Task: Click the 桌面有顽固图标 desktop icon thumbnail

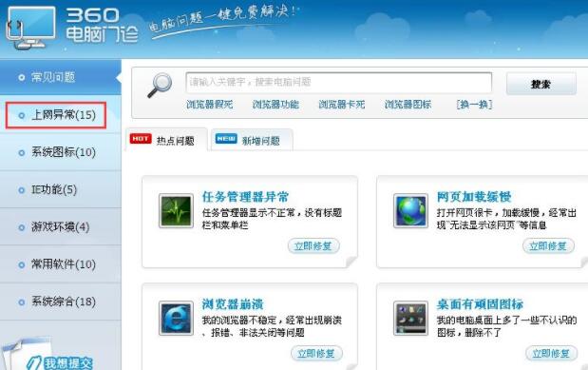Action: coord(410,319)
